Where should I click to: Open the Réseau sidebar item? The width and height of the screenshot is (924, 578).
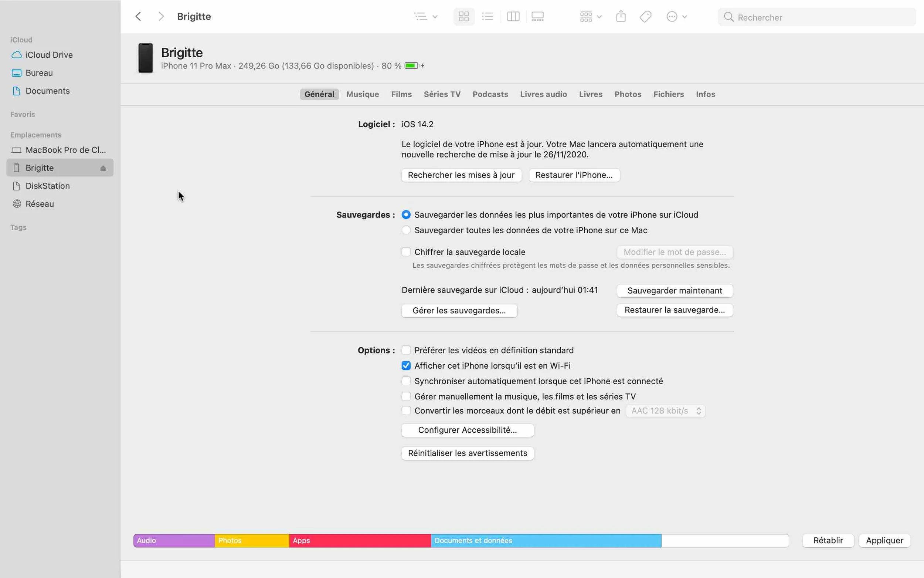(x=40, y=204)
